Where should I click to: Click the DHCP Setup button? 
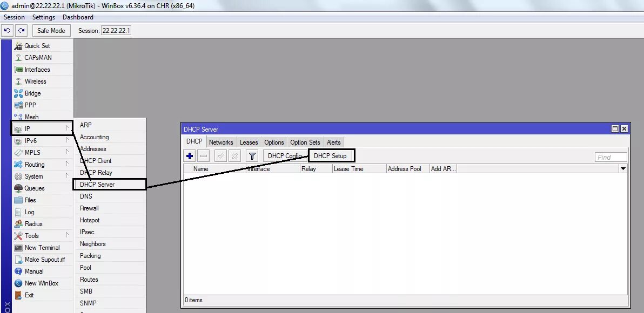[x=331, y=156]
